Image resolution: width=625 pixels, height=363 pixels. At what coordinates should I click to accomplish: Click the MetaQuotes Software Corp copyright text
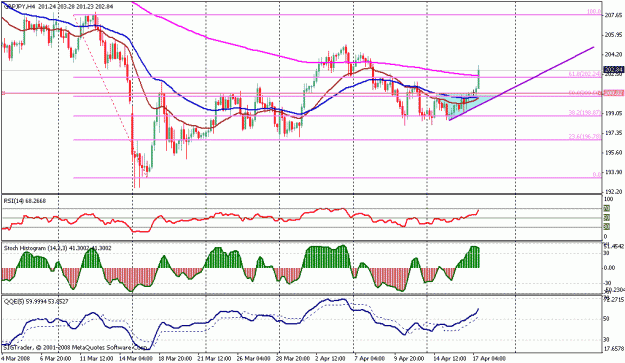[x=74, y=347]
